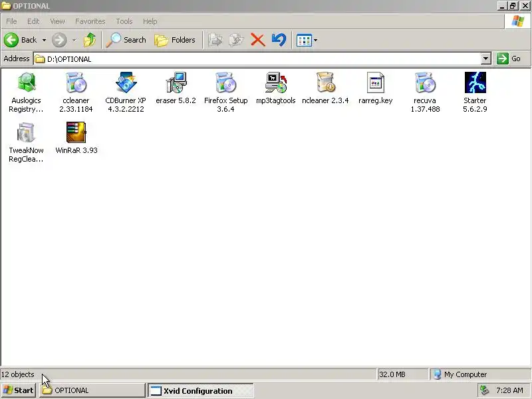The width and height of the screenshot is (532, 399).
Task: Click the Copy To toolbar icon
Action: click(236, 40)
